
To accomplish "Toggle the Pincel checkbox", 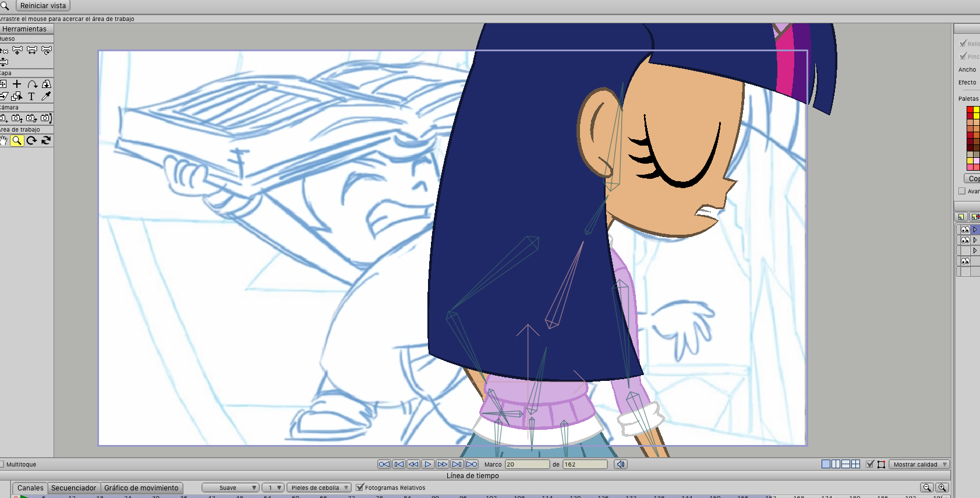I will 963,56.
